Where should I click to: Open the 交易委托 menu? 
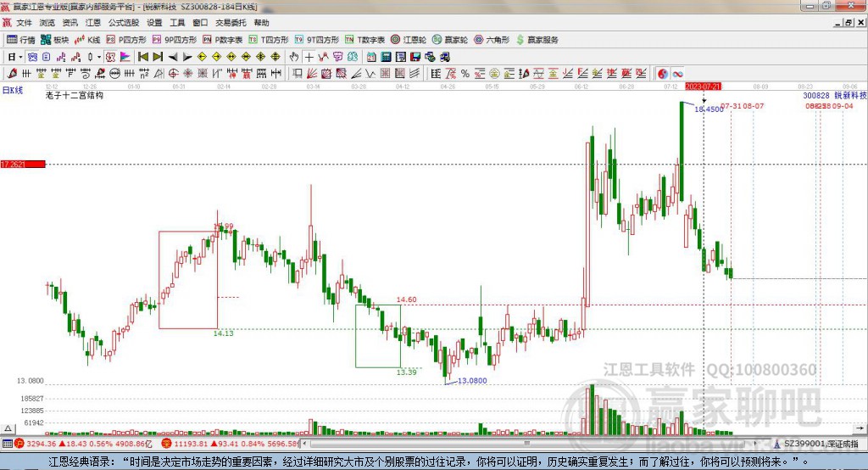pos(231,23)
